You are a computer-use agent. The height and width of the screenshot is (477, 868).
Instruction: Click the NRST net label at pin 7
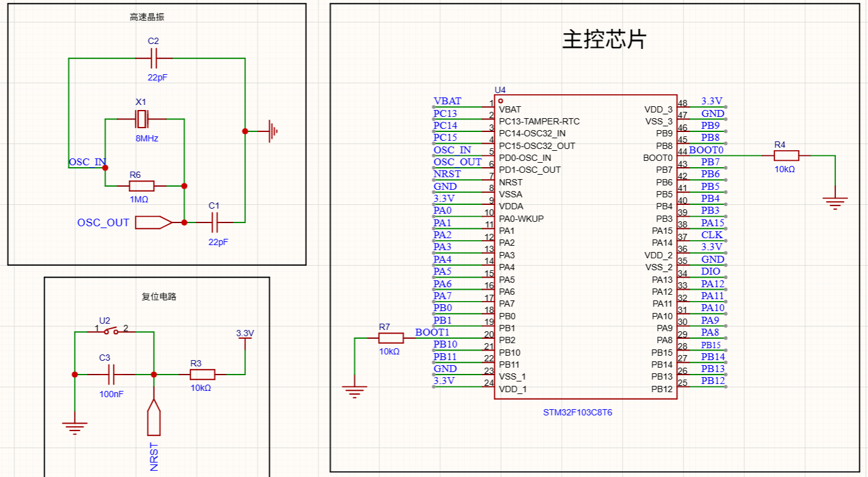pyautogui.click(x=447, y=174)
